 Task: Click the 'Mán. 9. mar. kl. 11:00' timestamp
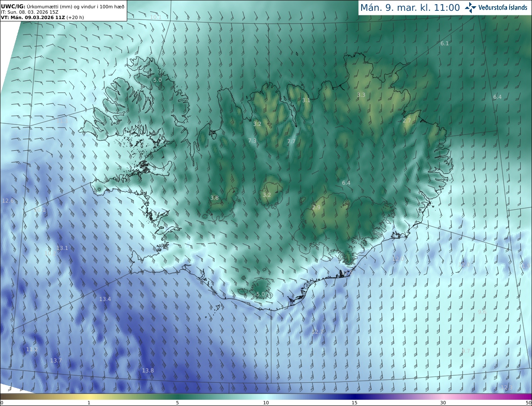point(410,7)
